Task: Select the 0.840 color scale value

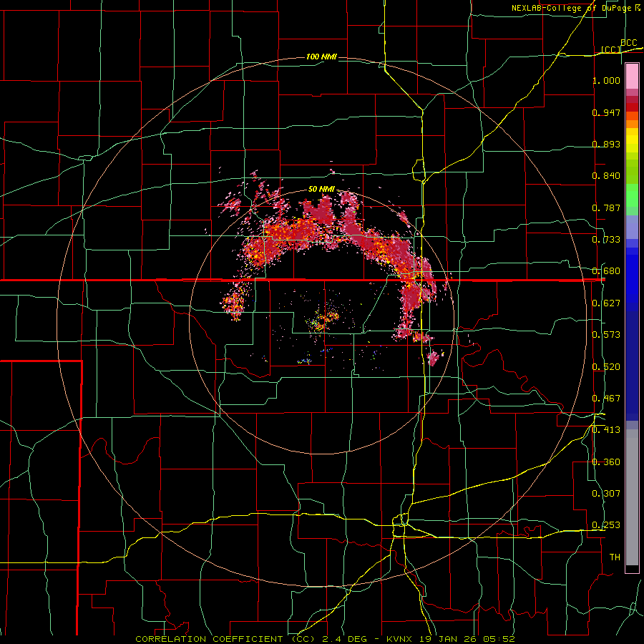Action: click(606, 176)
